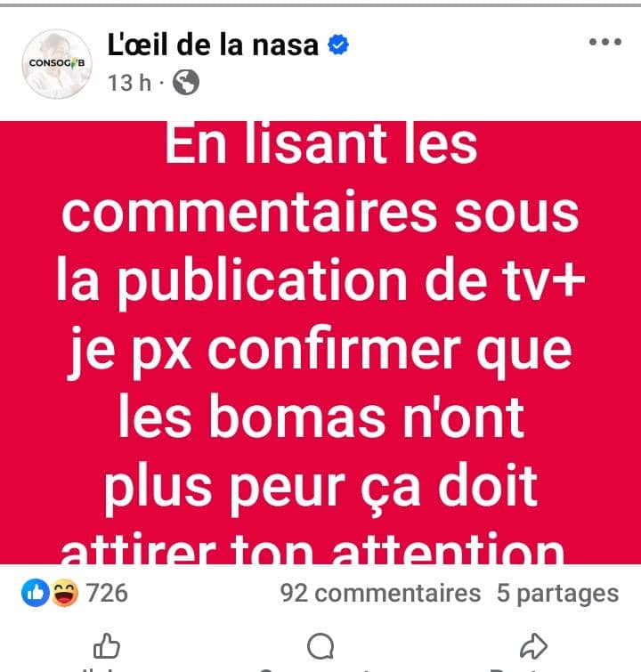This screenshot has height=672, width=641.
Task: Click the globe public audience icon
Action: pyautogui.click(x=186, y=82)
